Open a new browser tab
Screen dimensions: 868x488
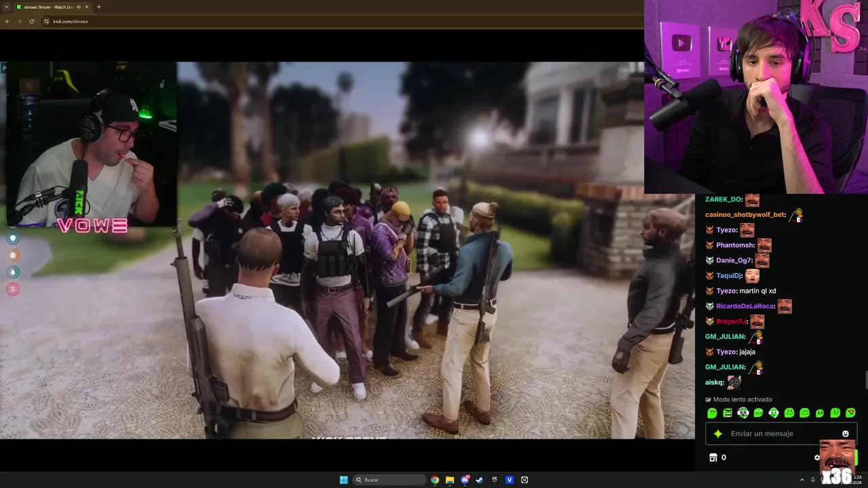coord(99,7)
